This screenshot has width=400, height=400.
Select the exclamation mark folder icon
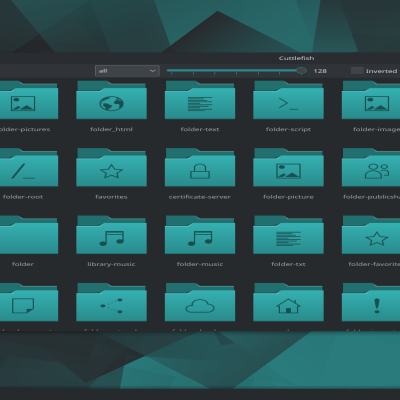[x=371, y=302]
